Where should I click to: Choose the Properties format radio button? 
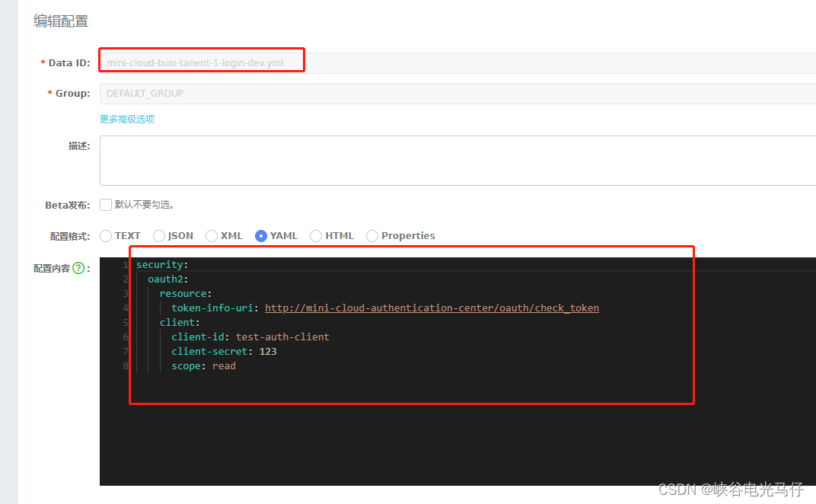pyautogui.click(x=372, y=236)
